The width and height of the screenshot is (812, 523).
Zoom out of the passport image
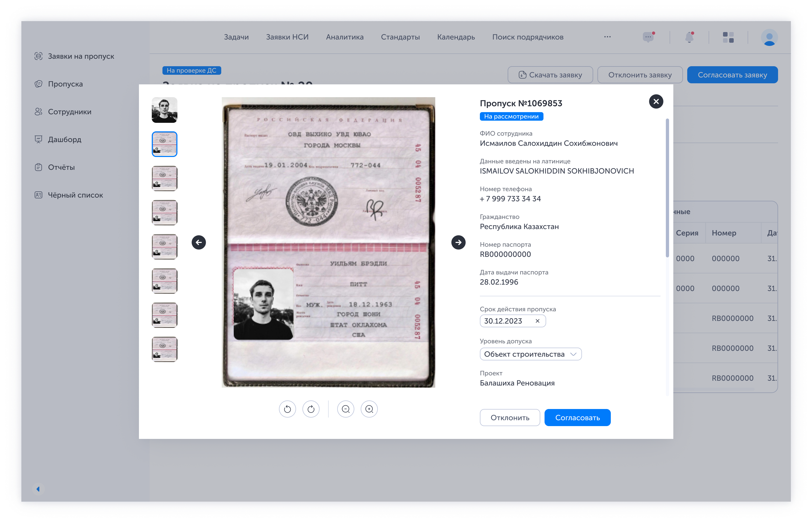coord(346,409)
